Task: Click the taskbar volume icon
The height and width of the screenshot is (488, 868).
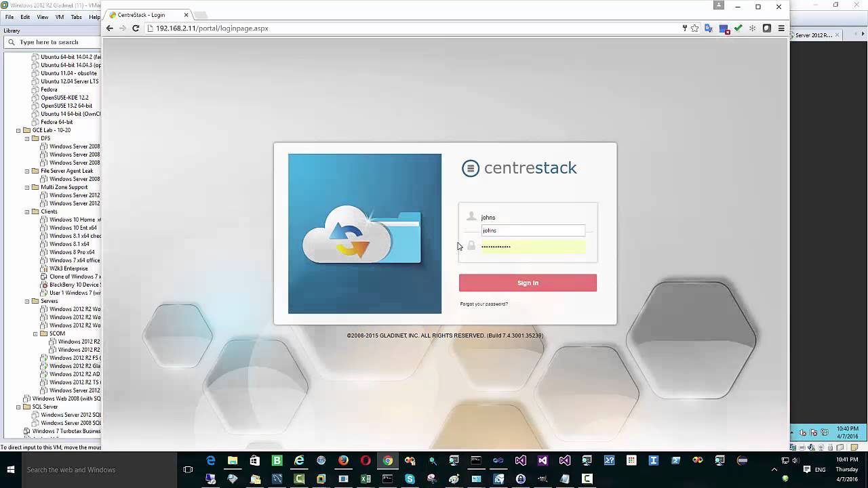Action: (795, 461)
